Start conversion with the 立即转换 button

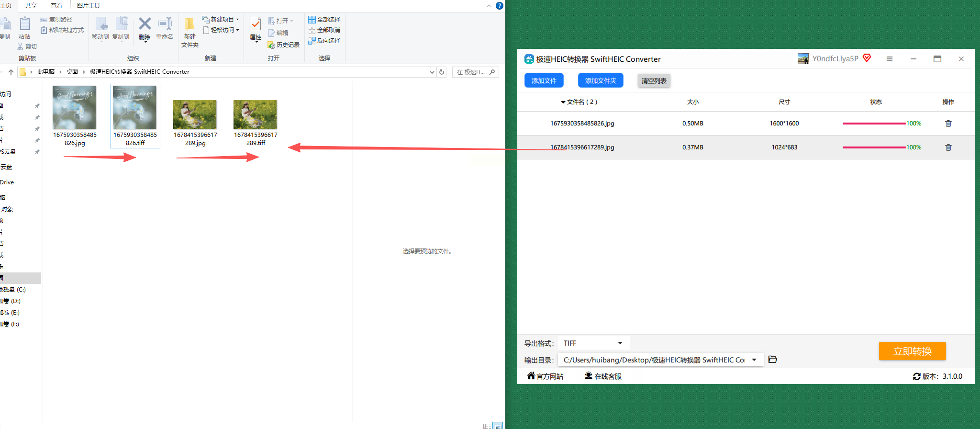tap(912, 351)
